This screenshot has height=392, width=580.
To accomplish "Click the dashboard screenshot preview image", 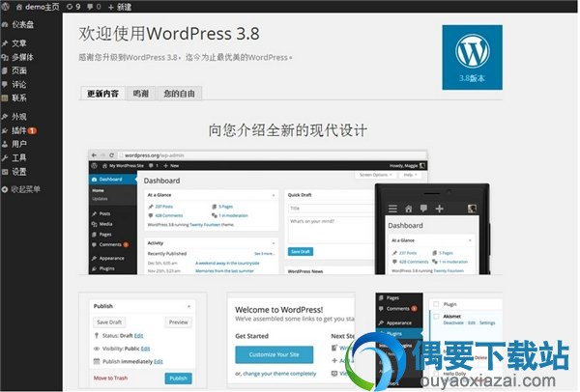I will (x=258, y=212).
